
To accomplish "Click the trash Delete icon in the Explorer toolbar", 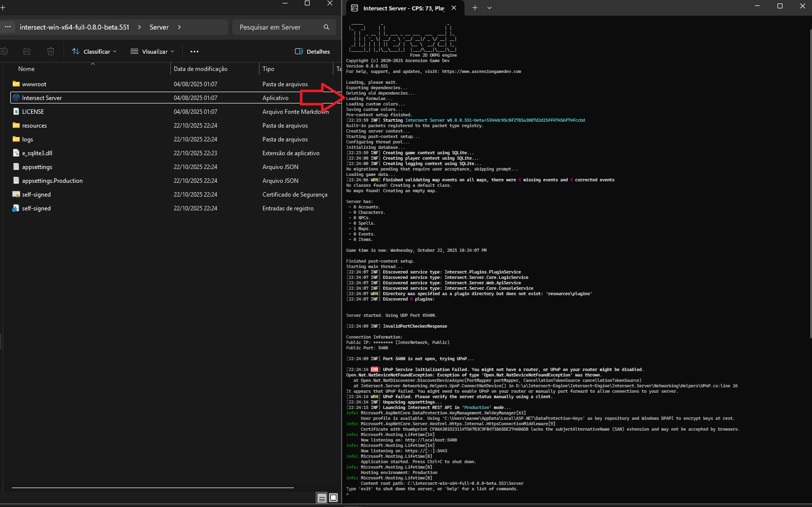I will pyautogui.click(x=51, y=51).
